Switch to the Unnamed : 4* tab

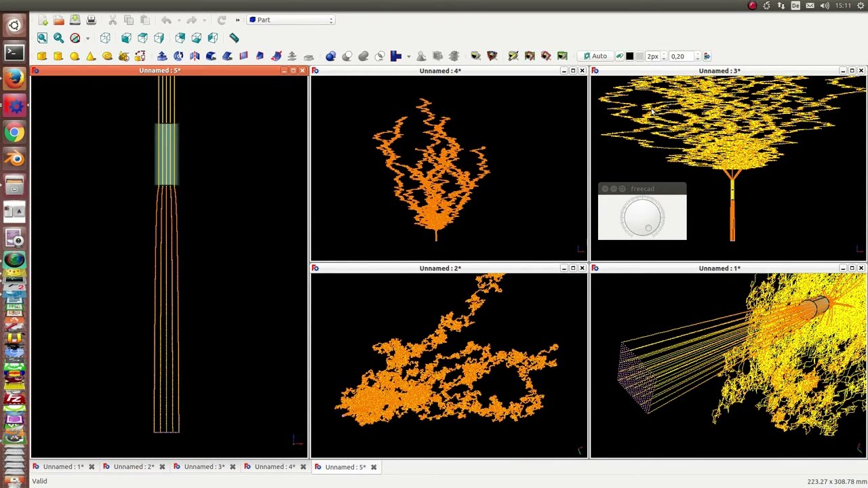[275, 467]
